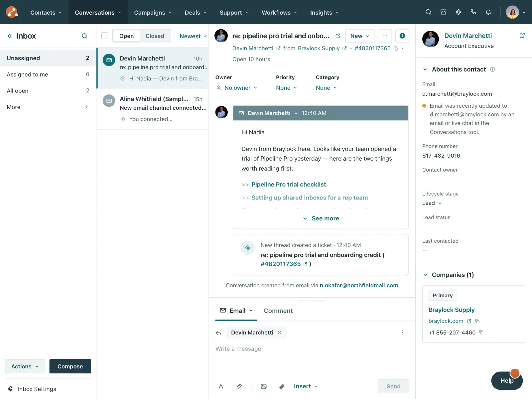
Task: Open the New status dropdown
Action: tap(360, 36)
